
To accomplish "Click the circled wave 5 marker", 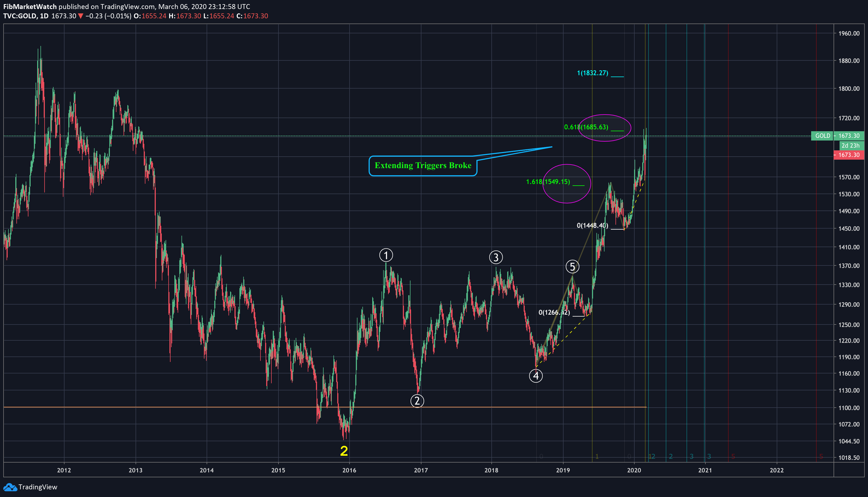I will point(572,267).
